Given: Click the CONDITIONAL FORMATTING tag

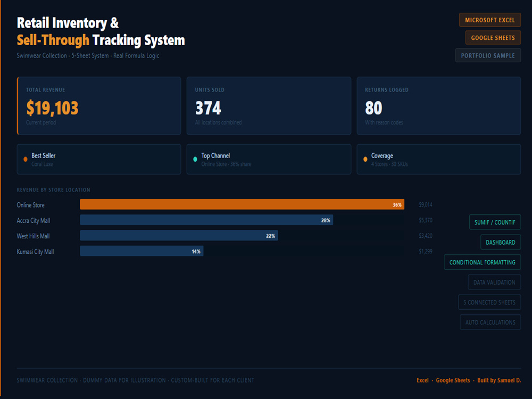Looking at the screenshot, I should coord(482,262).
